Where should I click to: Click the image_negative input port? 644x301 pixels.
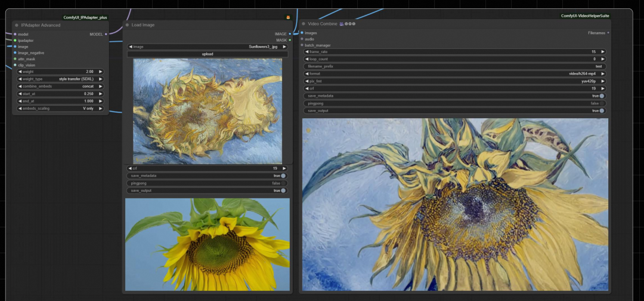[x=15, y=53]
